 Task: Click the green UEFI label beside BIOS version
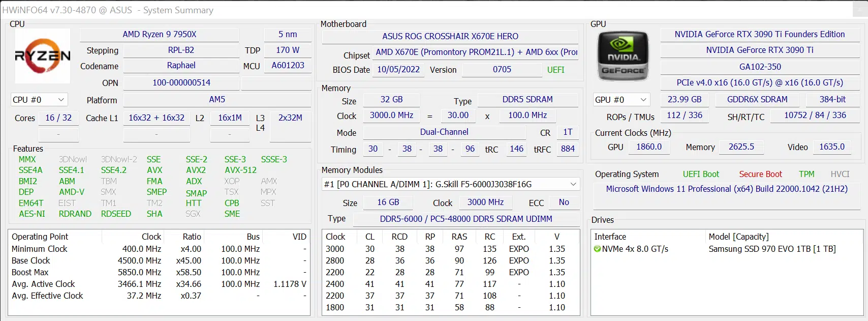click(x=555, y=70)
